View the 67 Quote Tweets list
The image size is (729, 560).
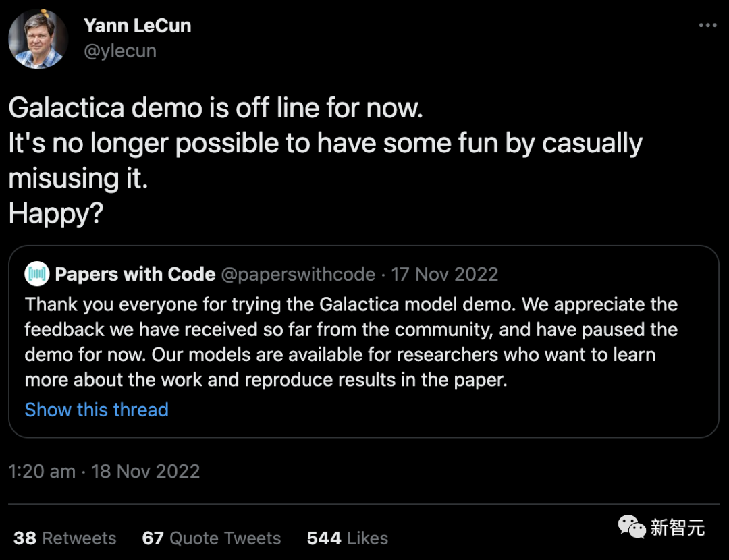point(211,538)
